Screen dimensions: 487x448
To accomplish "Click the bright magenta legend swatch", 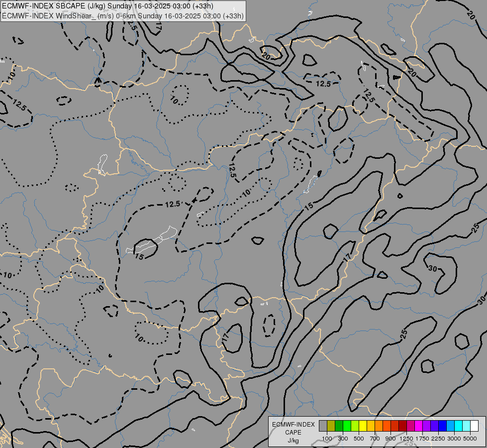I will pos(419,426).
